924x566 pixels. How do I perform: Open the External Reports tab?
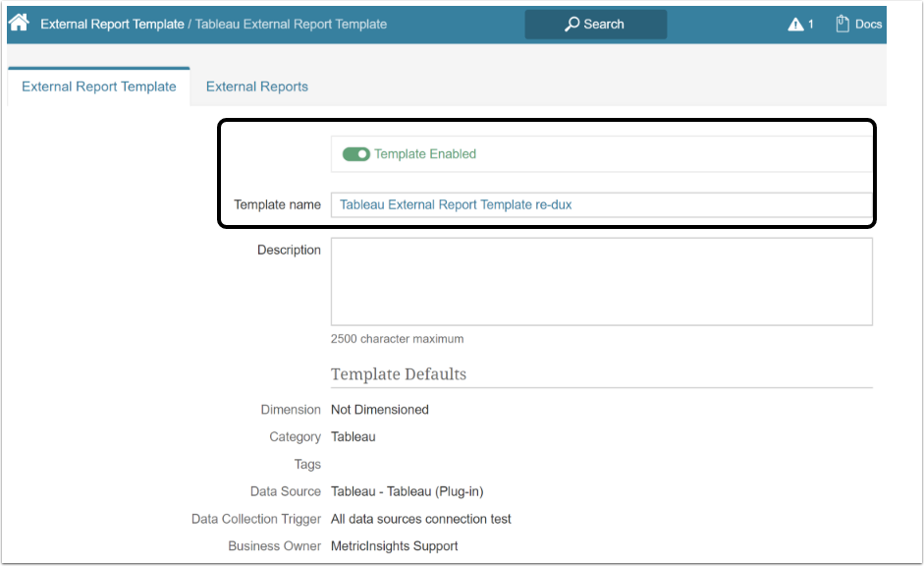(257, 86)
